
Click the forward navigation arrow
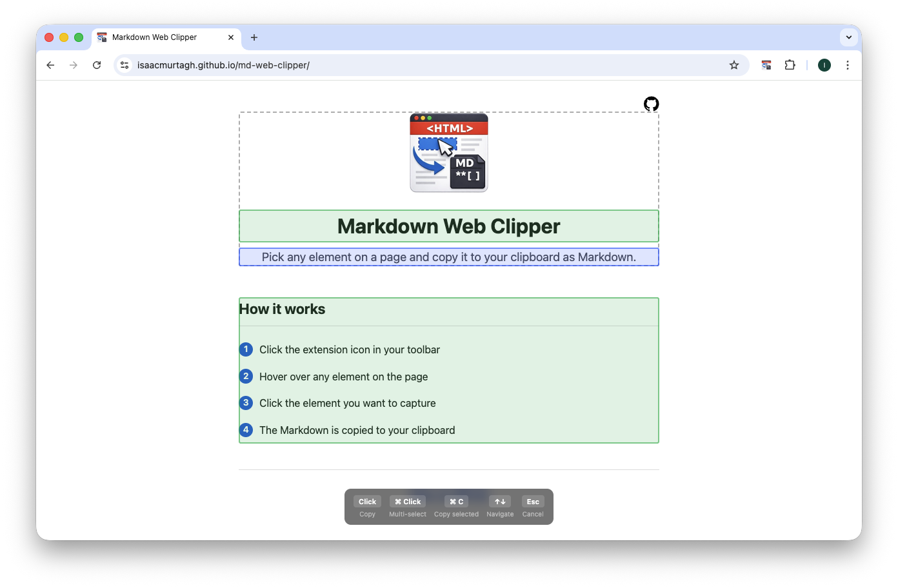[x=74, y=64]
